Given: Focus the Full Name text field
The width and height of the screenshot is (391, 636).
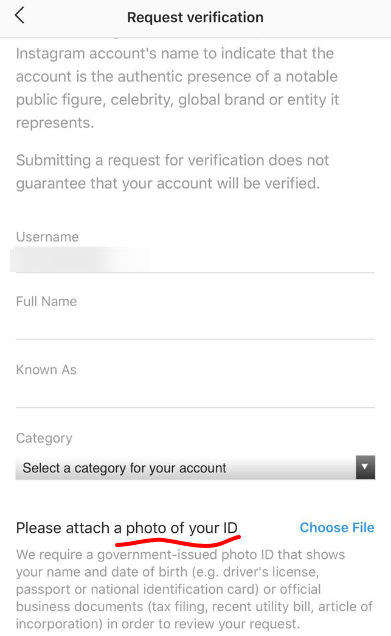Looking at the screenshot, I should (195, 326).
